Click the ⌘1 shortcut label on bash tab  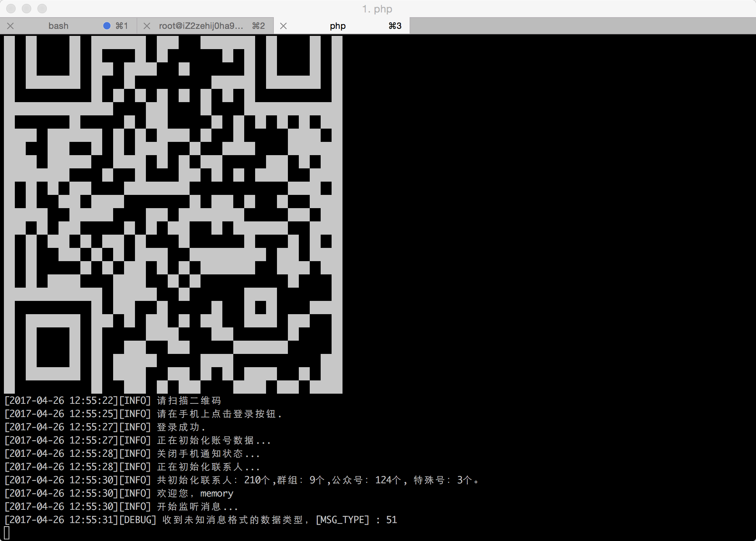(x=122, y=26)
